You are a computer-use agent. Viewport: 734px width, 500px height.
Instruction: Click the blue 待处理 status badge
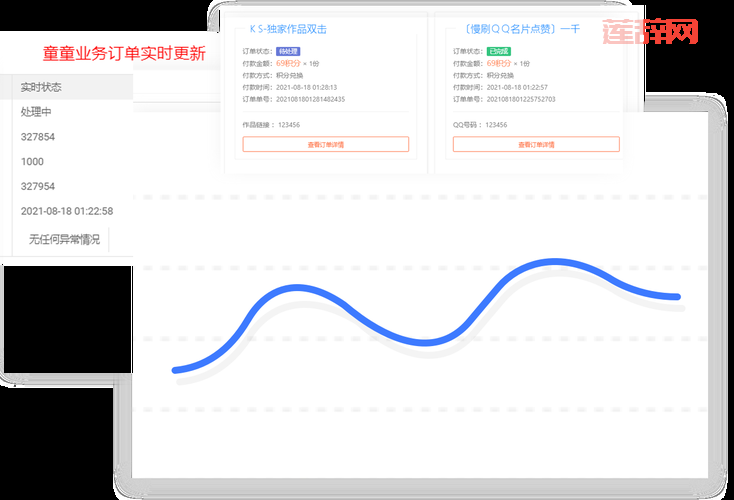tap(286, 51)
